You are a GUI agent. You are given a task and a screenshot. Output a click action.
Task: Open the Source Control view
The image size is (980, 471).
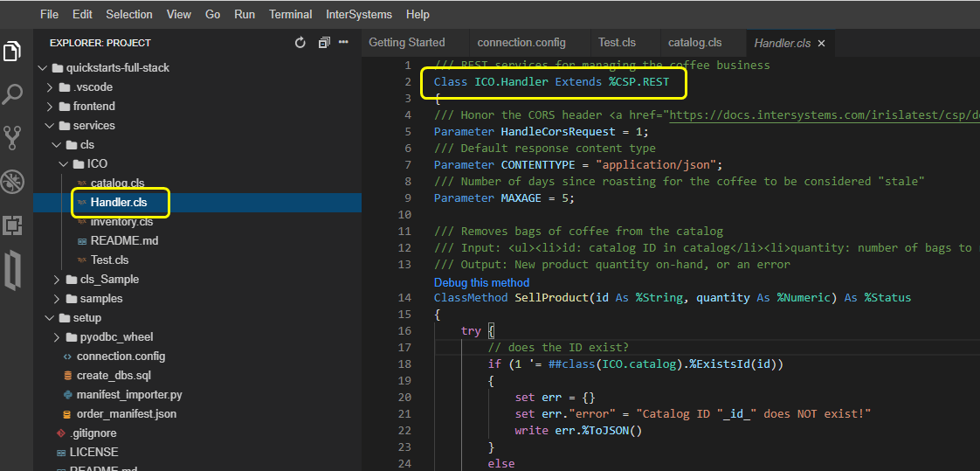tap(12, 137)
